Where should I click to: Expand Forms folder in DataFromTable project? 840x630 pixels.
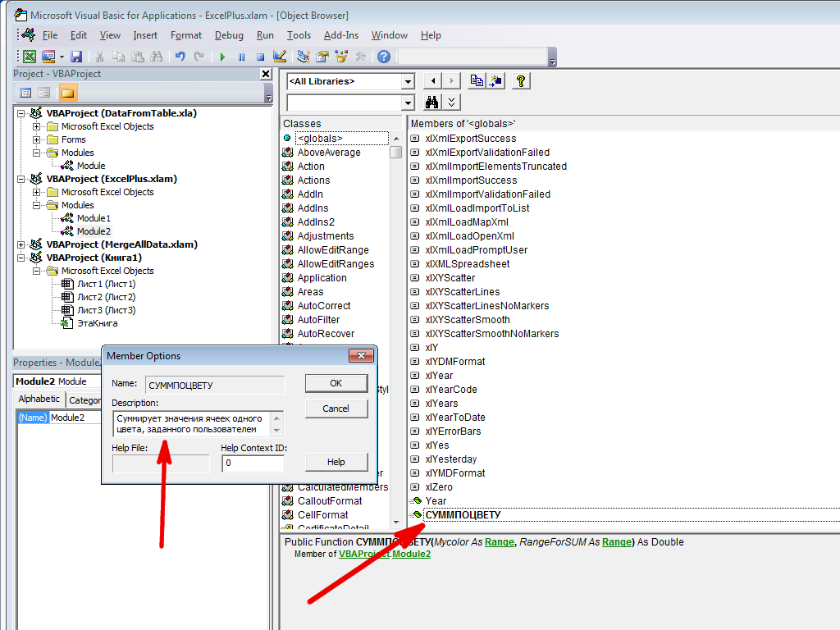click(x=36, y=139)
